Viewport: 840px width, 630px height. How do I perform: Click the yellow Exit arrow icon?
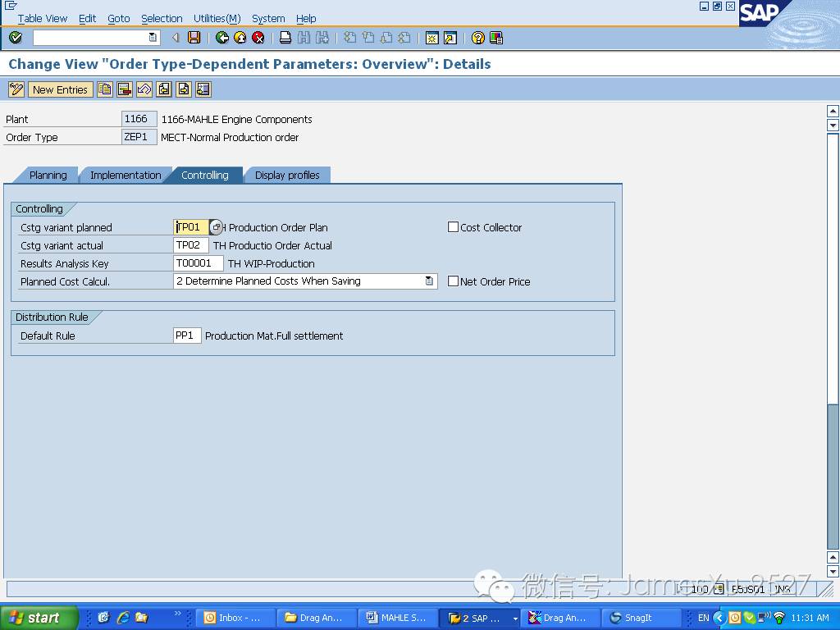tap(240, 38)
